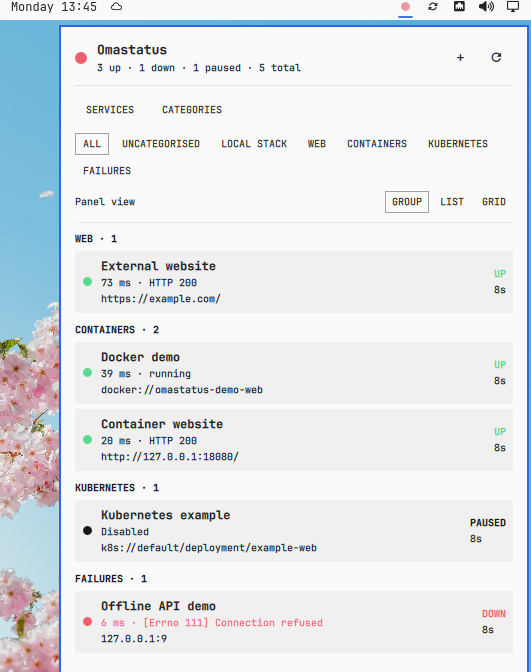Open the weather cloud icon in top bar
The width and height of the screenshot is (531, 672).
click(x=117, y=6)
